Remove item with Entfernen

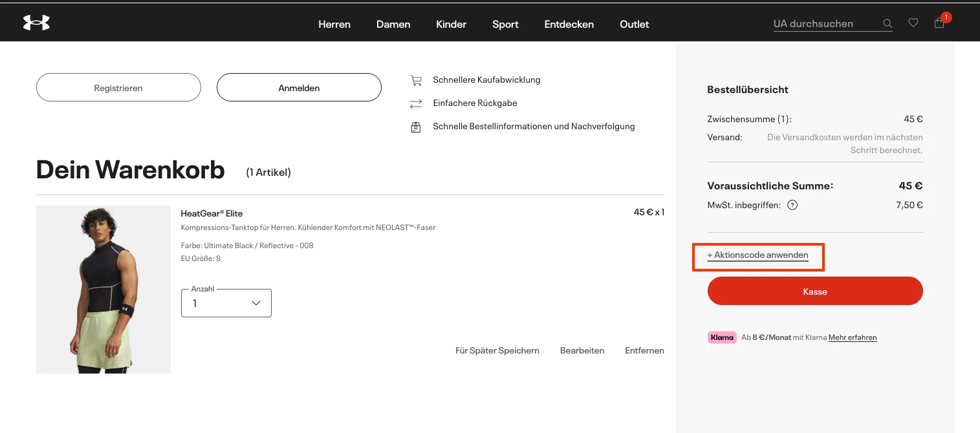point(644,350)
